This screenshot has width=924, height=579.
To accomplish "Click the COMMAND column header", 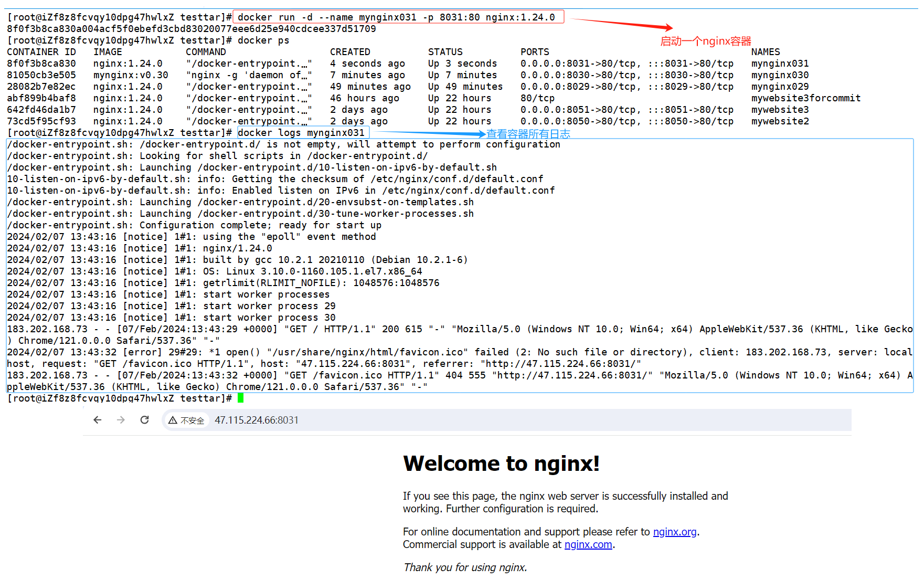I will click(206, 52).
